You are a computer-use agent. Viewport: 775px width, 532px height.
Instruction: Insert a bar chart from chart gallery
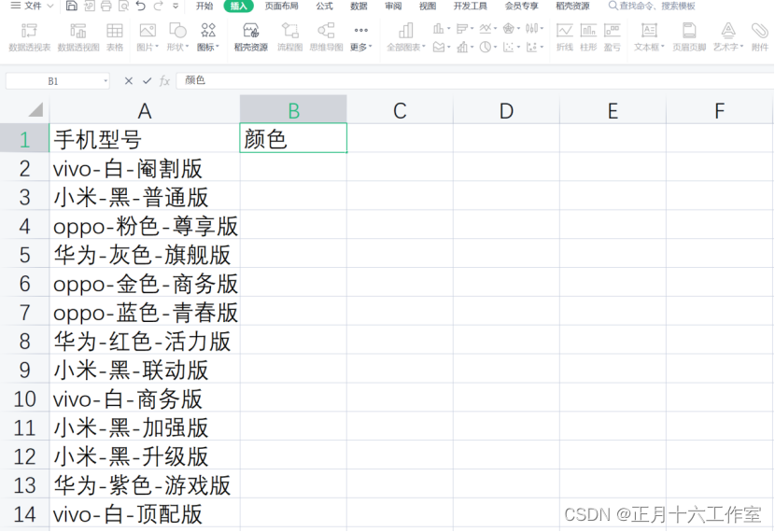465,29
